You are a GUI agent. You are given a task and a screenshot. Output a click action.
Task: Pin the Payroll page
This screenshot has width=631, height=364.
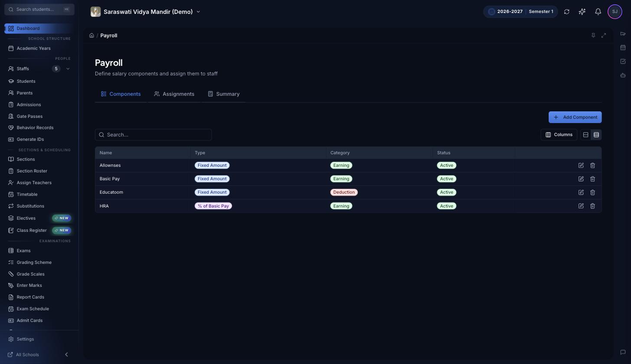[x=593, y=36]
